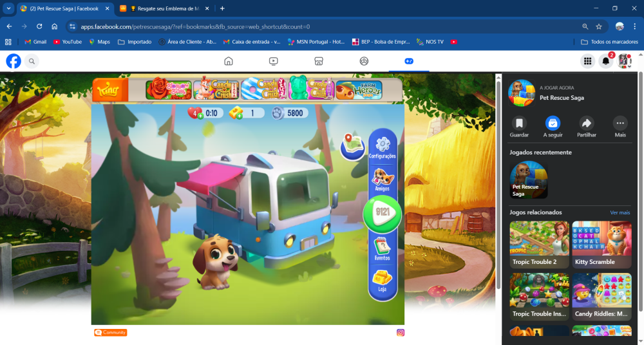Open Maps bookmark

99,42
